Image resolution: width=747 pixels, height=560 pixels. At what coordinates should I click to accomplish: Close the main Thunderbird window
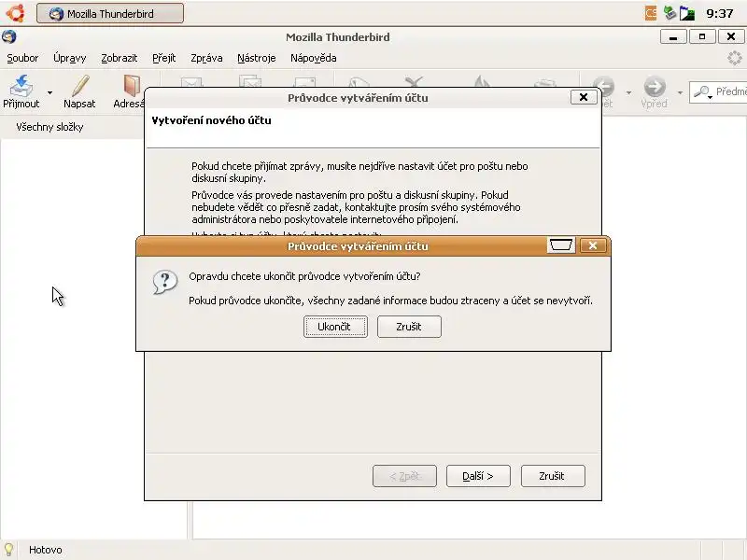pos(731,36)
